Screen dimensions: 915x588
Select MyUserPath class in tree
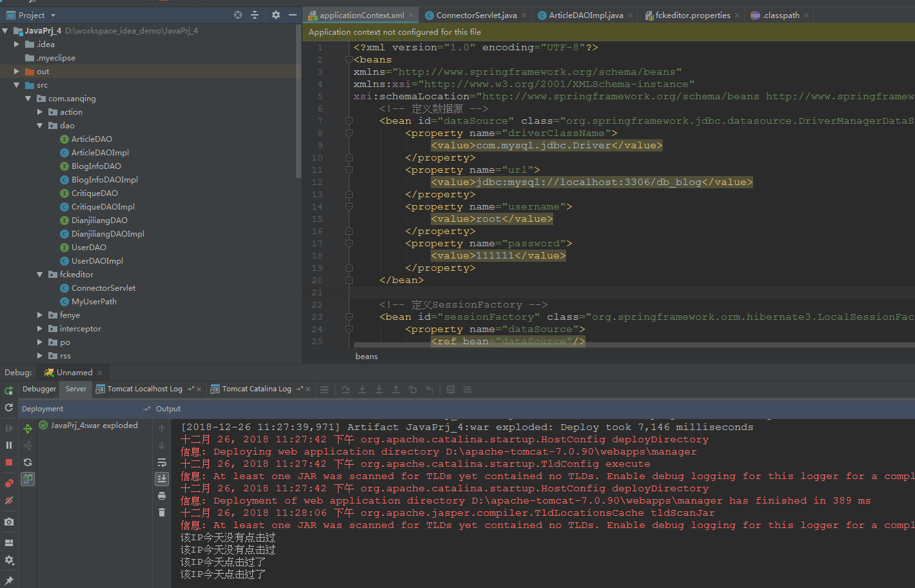point(94,302)
